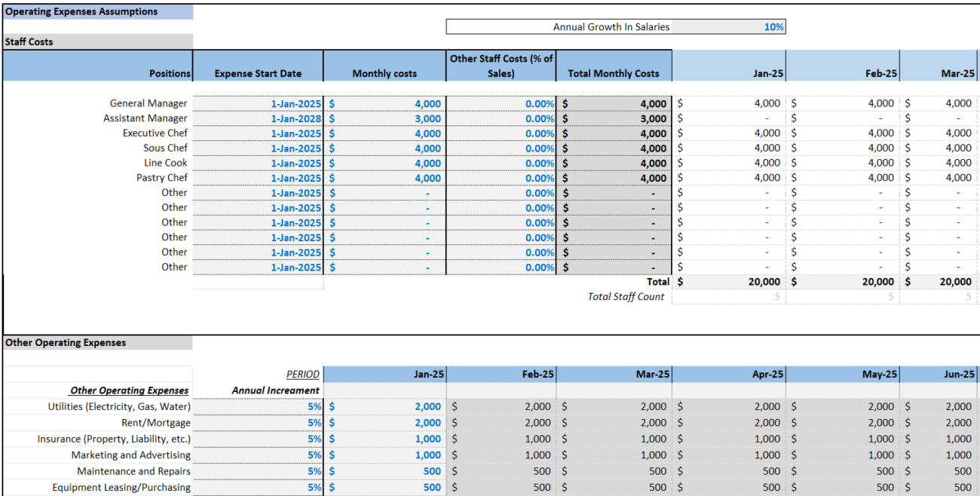This screenshot has width=980, height=496.
Task: Click Equipment Leasing/Purchasing Jan-25 amount 500
Action: (385, 488)
